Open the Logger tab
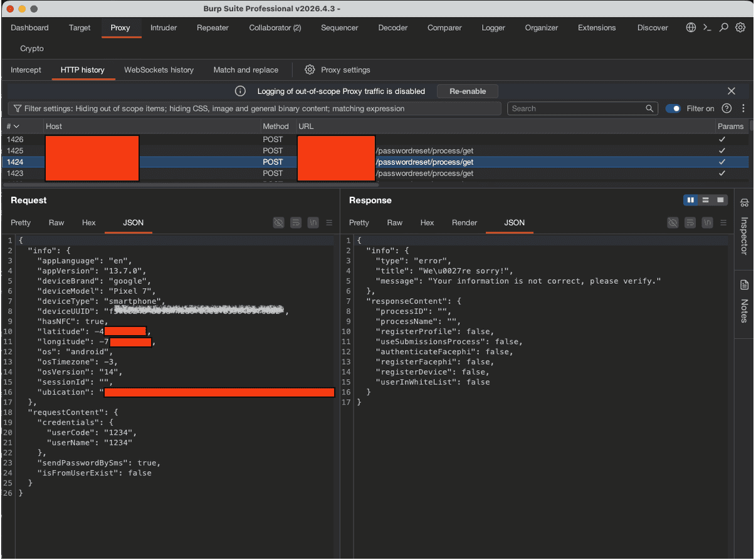 [x=493, y=28]
